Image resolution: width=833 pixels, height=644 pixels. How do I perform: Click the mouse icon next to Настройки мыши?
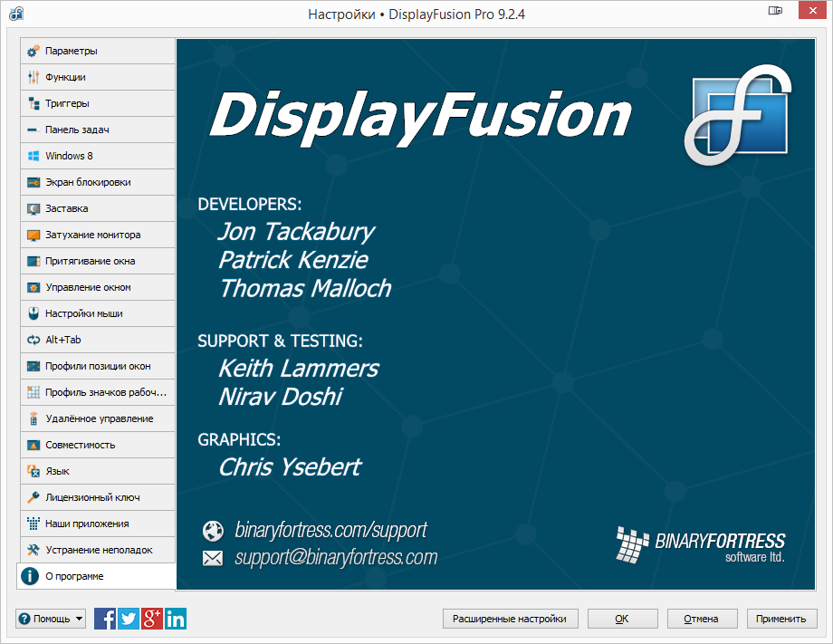tap(33, 313)
